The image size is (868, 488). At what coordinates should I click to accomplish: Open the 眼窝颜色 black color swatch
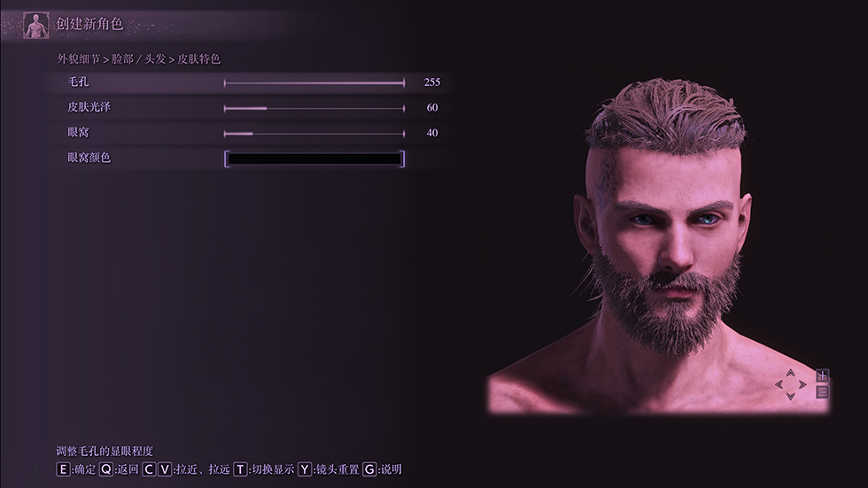coord(314,159)
